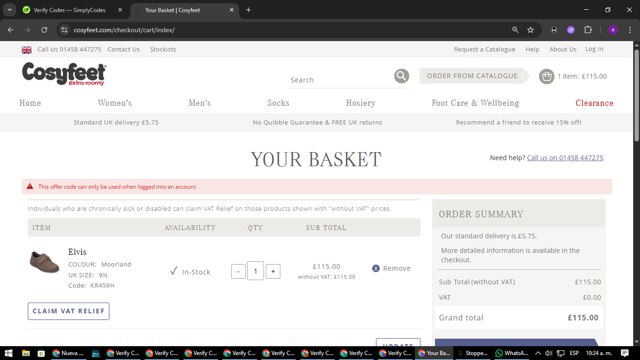
Task: Click the search magnifier button beside Search field
Action: [x=401, y=76]
